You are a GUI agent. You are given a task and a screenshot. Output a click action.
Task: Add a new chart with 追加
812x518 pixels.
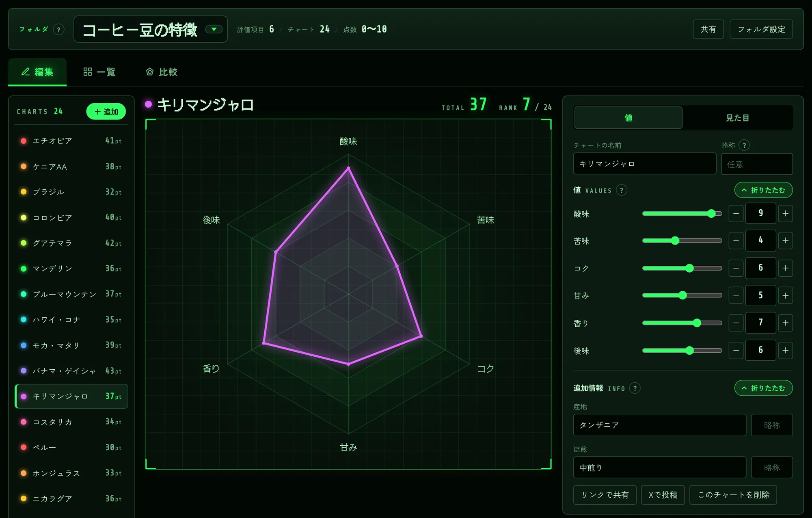point(106,112)
